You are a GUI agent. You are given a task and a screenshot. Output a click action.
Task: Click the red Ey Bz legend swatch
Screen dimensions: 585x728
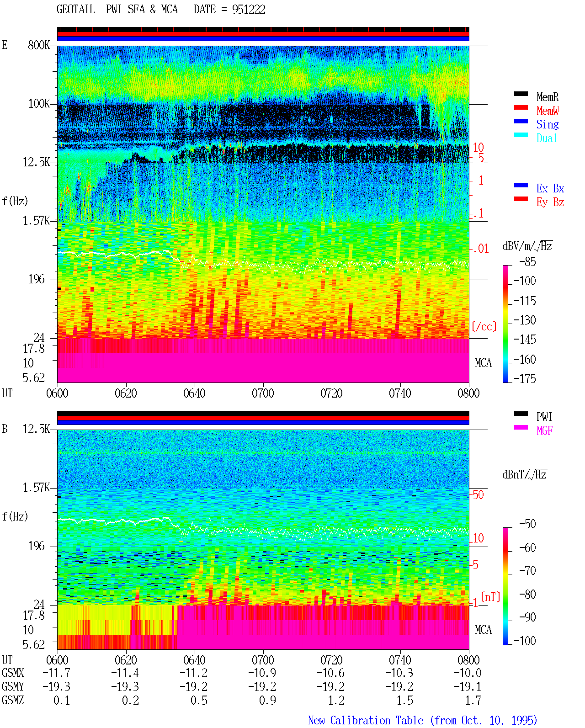point(521,199)
